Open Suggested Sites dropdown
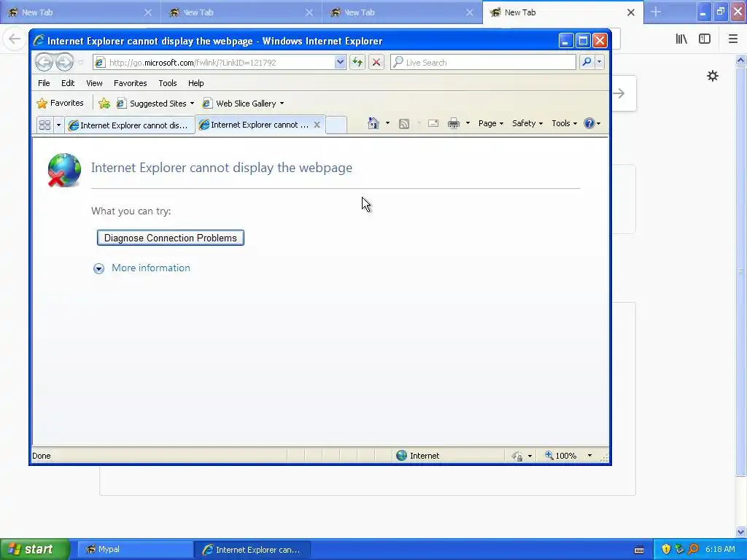The height and width of the screenshot is (560, 747). point(156,104)
